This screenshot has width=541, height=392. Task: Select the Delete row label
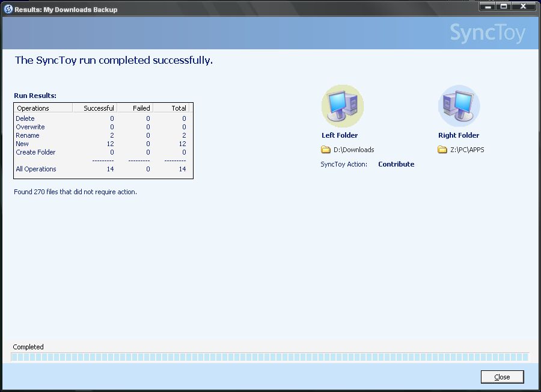(x=25, y=118)
